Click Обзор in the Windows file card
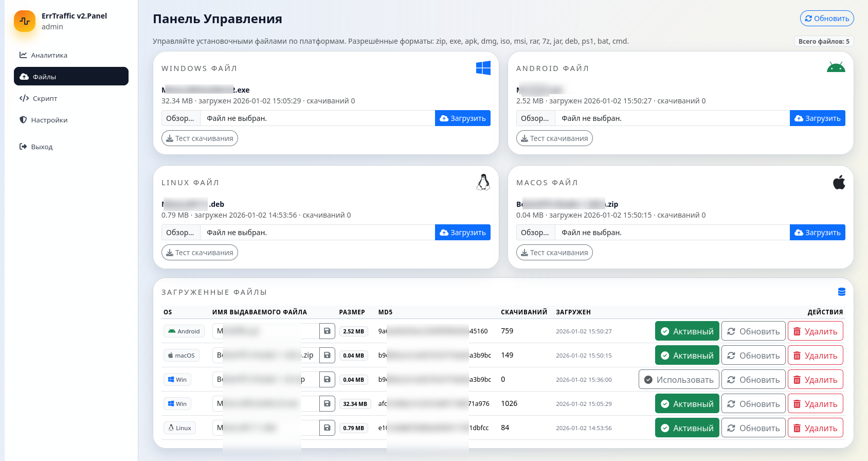 coord(180,118)
